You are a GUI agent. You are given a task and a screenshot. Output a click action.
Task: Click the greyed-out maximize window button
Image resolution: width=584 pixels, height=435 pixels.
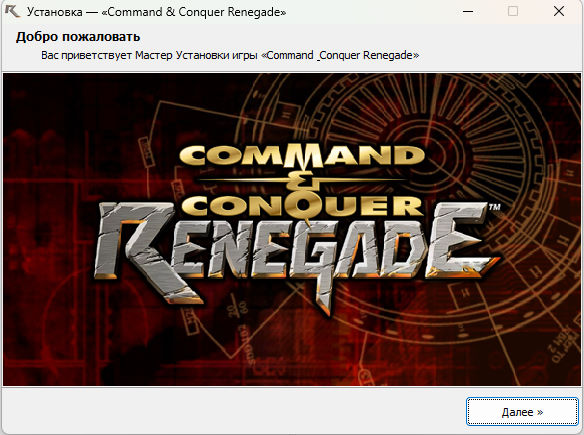click(x=513, y=12)
